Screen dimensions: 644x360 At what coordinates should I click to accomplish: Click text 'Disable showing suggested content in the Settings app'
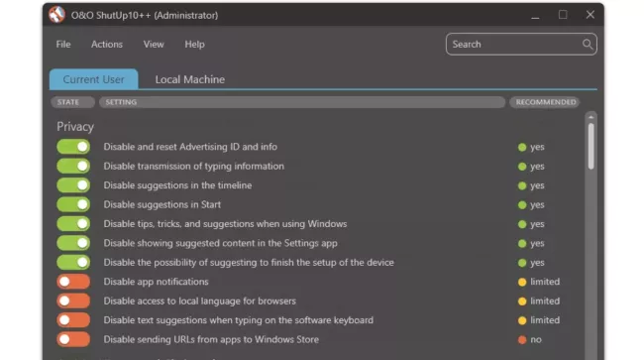point(221,243)
